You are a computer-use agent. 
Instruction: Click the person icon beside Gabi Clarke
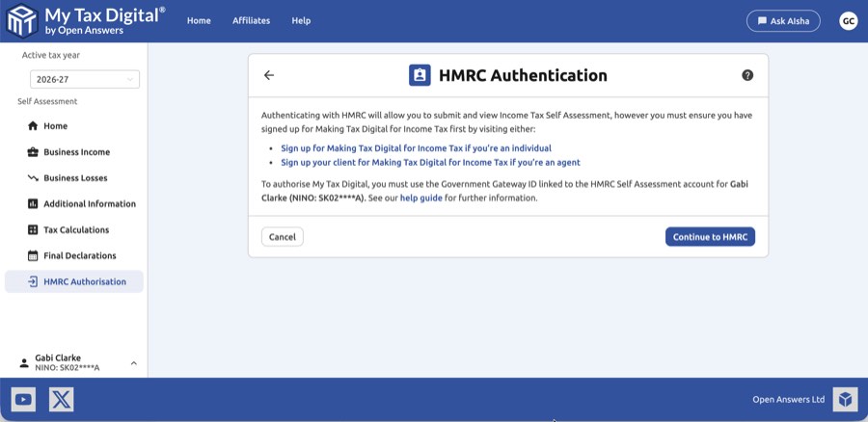pyautogui.click(x=24, y=363)
